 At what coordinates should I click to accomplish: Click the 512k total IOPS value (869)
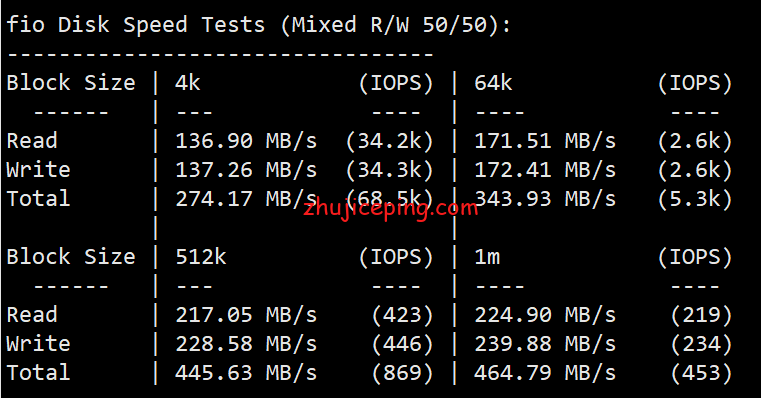point(402,373)
